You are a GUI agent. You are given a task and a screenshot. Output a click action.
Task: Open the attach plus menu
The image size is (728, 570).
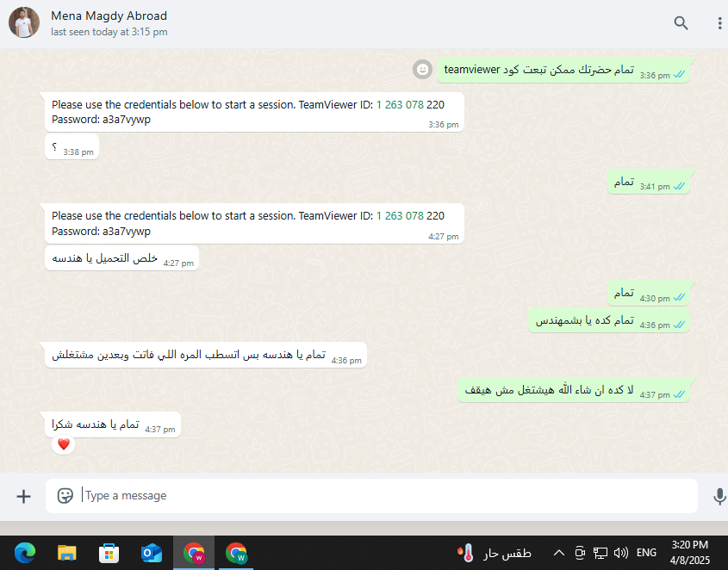pyautogui.click(x=23, y=496)
